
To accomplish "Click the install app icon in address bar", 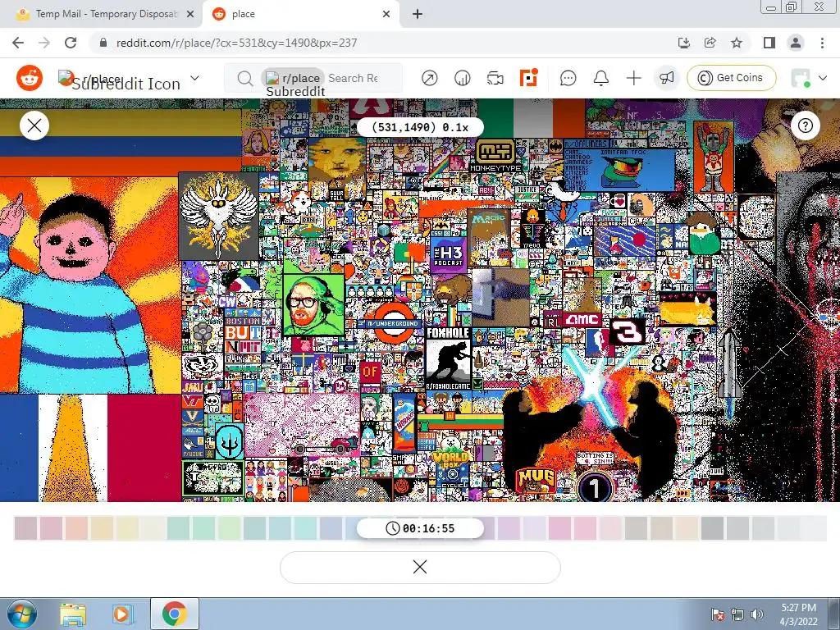I will pyautogui.click(x=684, y=43).
